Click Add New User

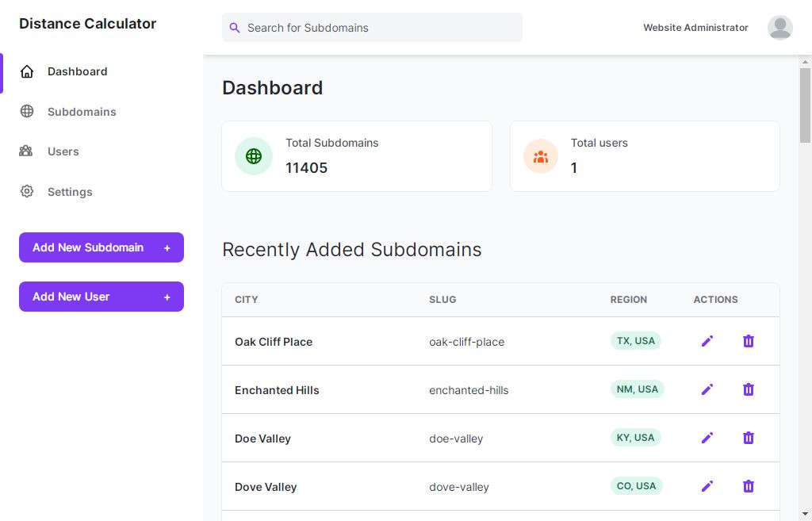(x=101, y=297)
